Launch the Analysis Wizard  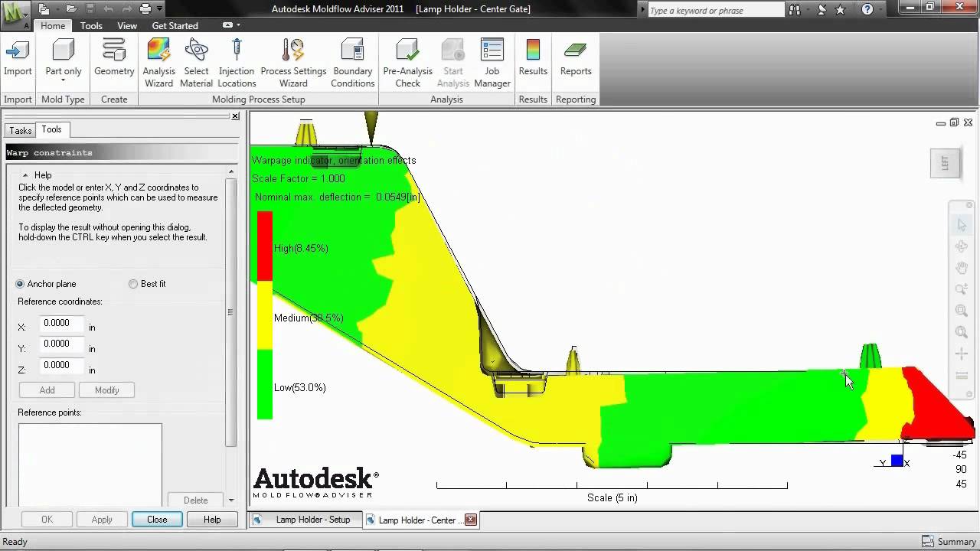click(x=158, y=64)
